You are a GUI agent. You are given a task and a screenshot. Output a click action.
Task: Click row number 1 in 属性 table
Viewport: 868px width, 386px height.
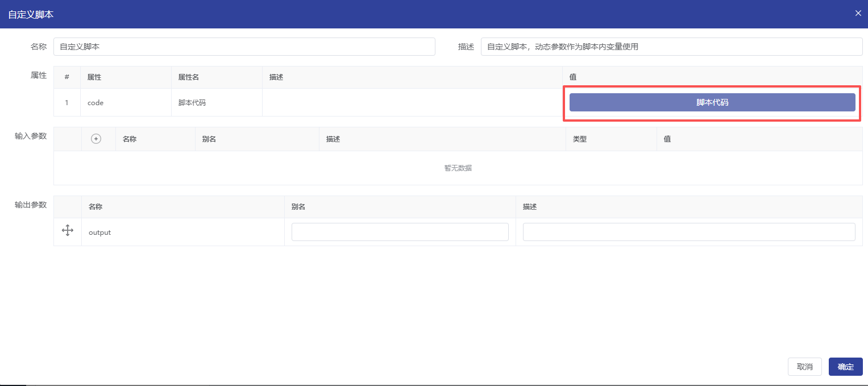(67, 103)
